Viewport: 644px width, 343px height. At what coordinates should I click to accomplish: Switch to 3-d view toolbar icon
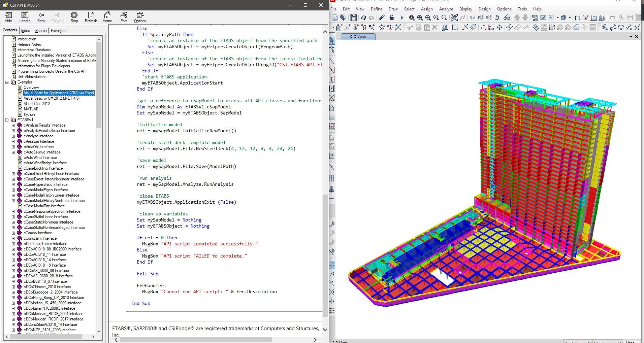click(473, 18)
